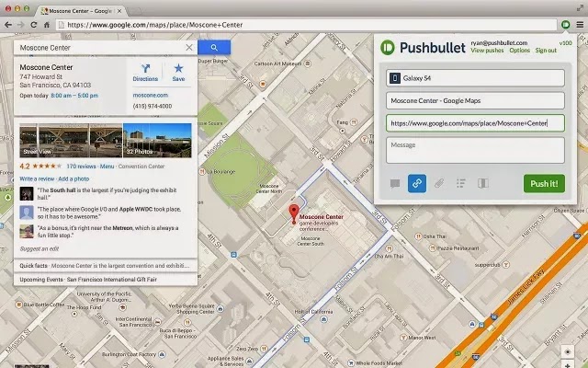
Task: Click phone number (415) 974-4000
Action: (x=153, y=107)
